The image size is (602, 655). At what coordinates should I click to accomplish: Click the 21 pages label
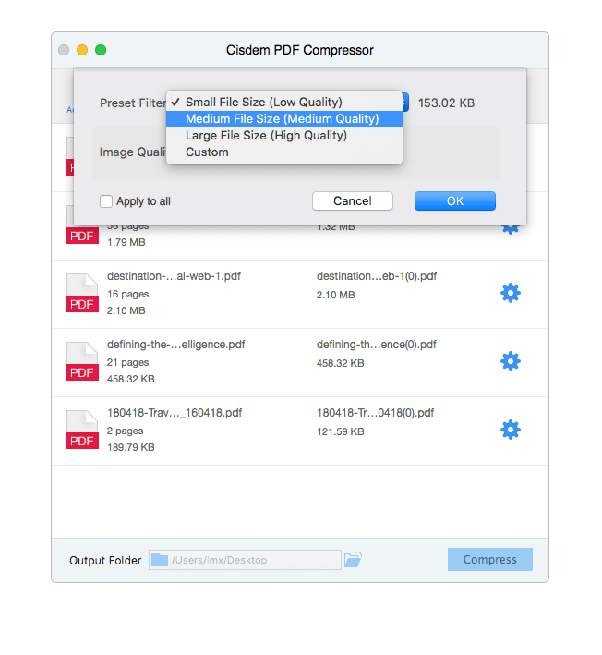click(x=128, y=362)
